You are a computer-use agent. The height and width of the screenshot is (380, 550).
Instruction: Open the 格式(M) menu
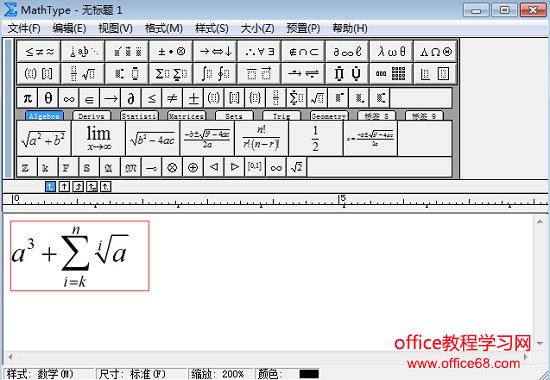click(163, 28)
